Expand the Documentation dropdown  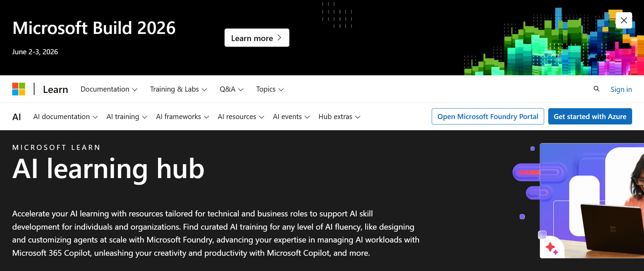[108, 89]
